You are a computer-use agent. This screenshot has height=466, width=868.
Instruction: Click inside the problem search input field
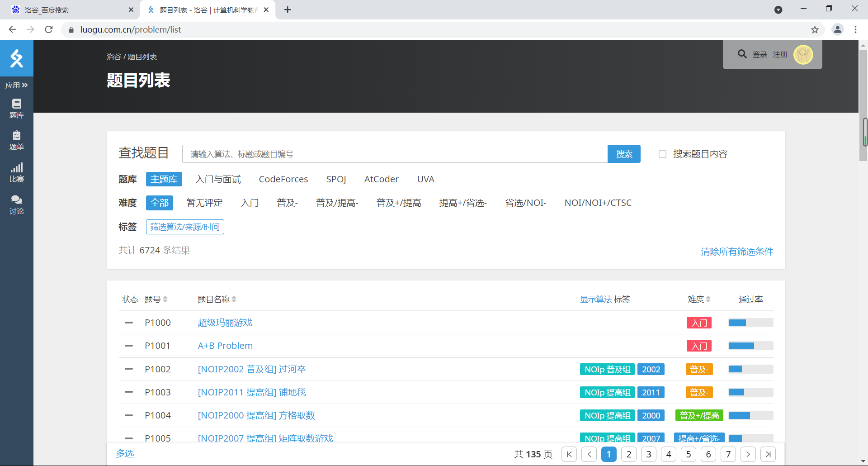pos(395,154)
